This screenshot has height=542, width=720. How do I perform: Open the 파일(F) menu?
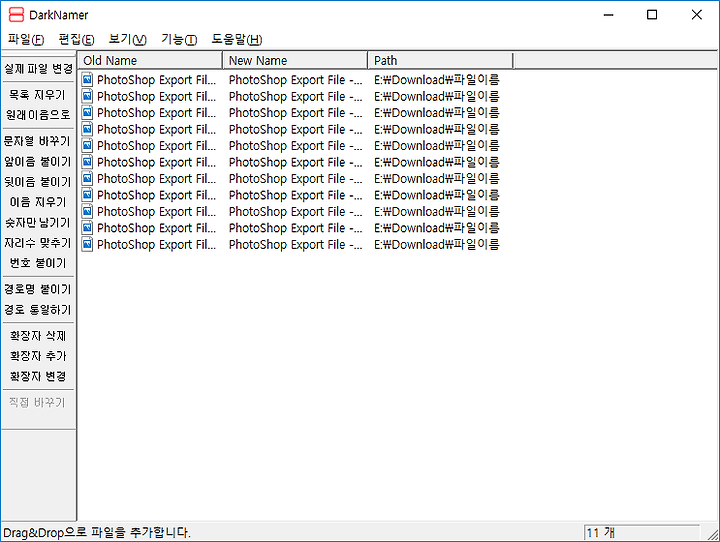click(26, 40)
